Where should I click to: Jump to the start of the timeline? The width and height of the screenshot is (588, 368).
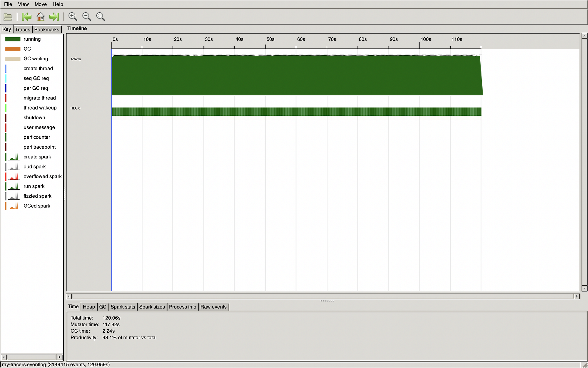tap(26, 17)
